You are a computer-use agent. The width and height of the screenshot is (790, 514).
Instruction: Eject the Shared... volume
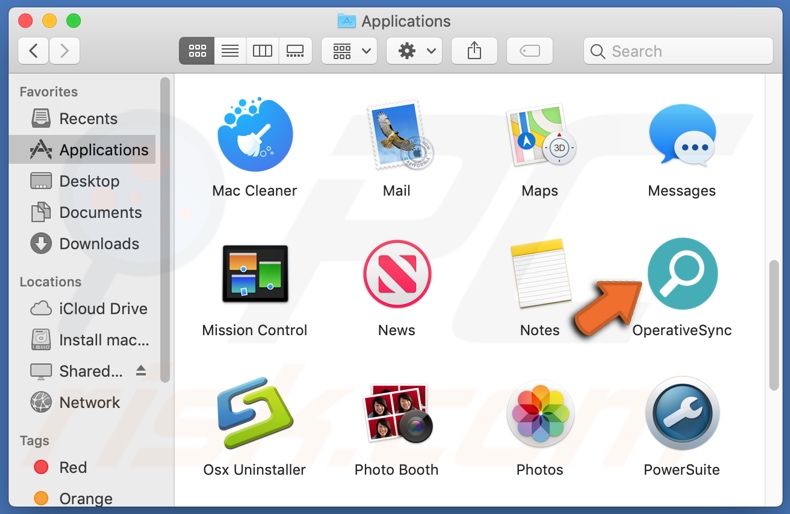(x=141, y=371)
